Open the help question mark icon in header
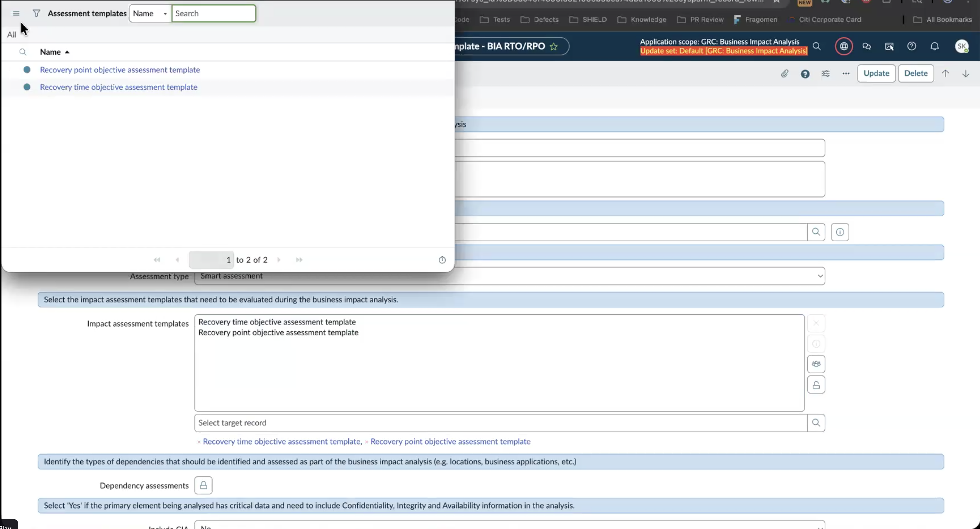 click(911, 46)
